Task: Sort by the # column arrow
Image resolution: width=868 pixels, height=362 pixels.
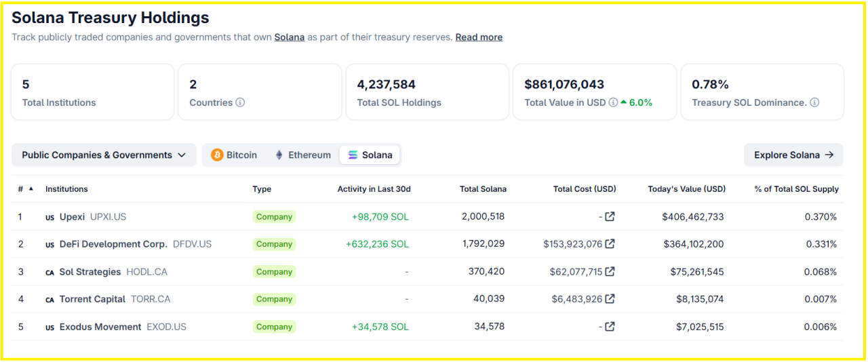Action: 31,189
